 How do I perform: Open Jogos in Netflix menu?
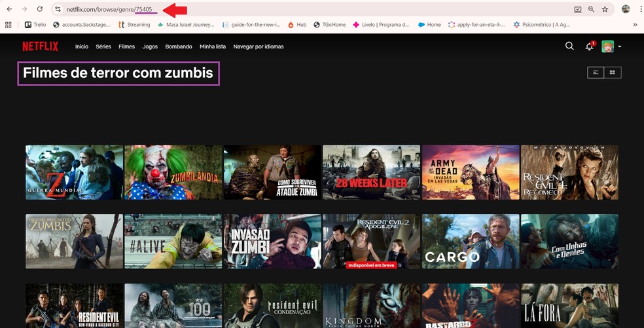(150, 46)
